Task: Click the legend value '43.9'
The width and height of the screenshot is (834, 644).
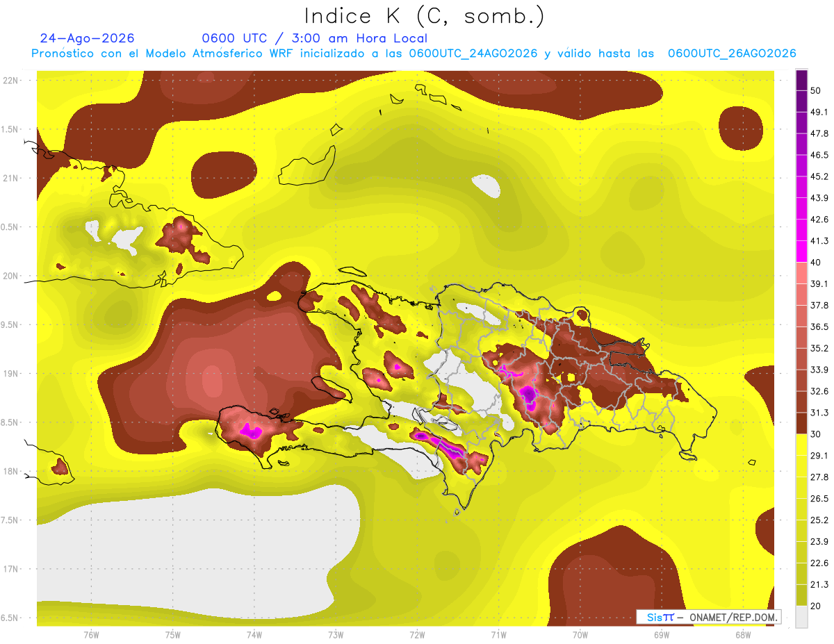Action: 819,198
